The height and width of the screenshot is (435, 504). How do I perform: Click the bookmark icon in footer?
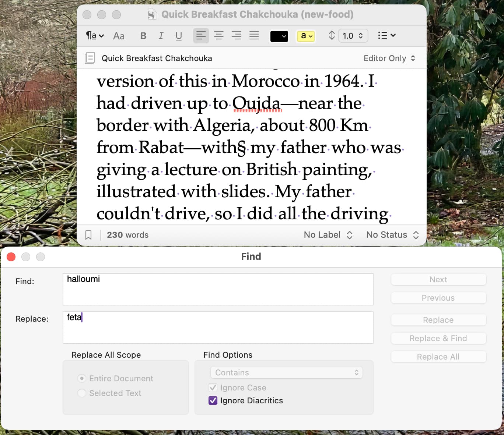point(88,235)
